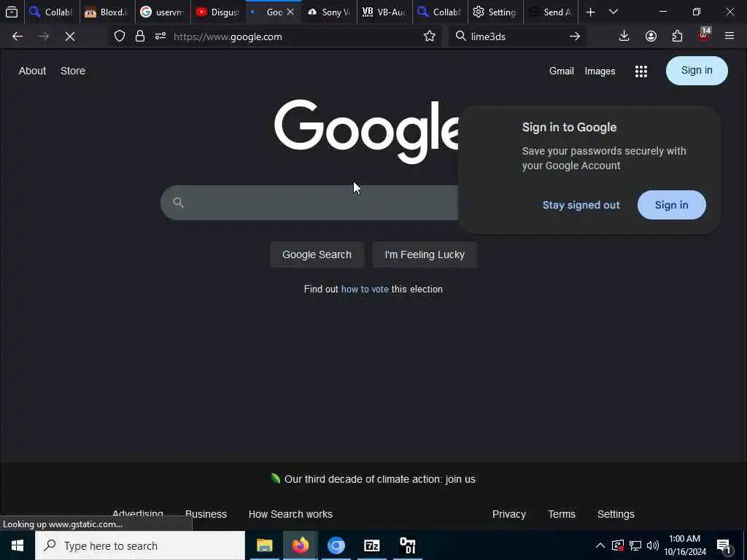Click the tray icon with the red dot
The height and width of the screenshot is (560, 747).
(617, 545)
